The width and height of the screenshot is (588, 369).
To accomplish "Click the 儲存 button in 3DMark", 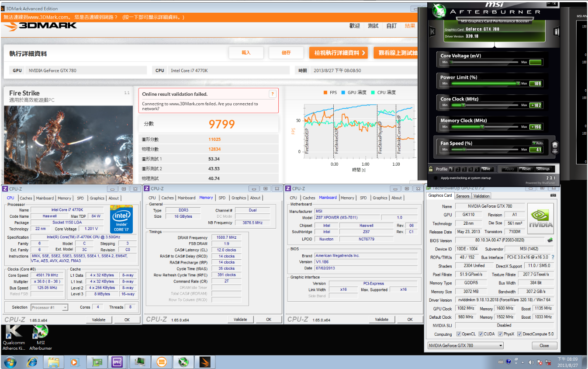I will (x=286, y=53).
